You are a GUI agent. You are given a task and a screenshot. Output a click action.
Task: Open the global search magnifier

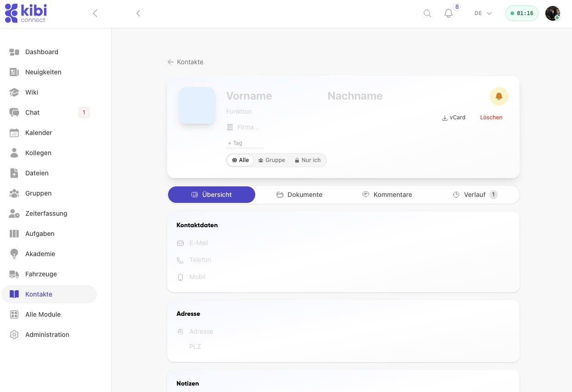click(x=427, y=13)
